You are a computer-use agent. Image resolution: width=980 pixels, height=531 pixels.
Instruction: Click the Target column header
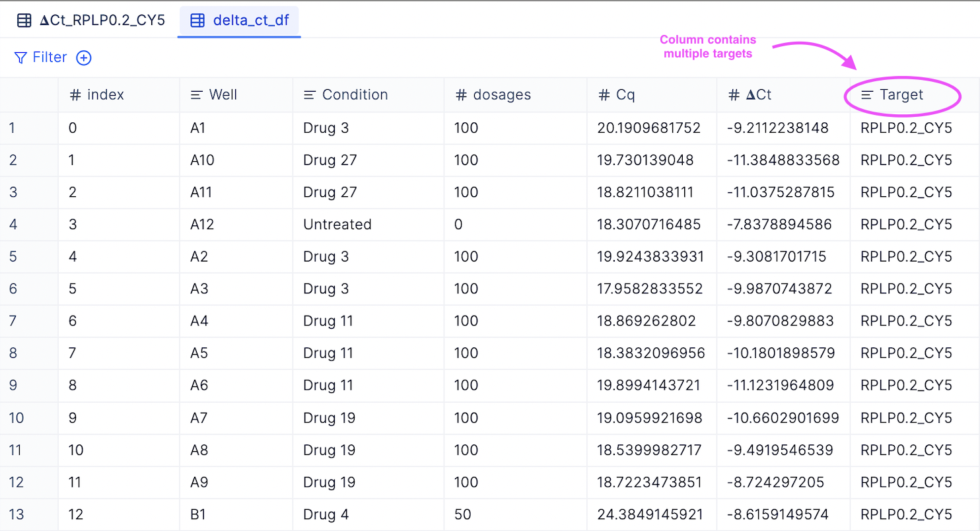[915, 94]
